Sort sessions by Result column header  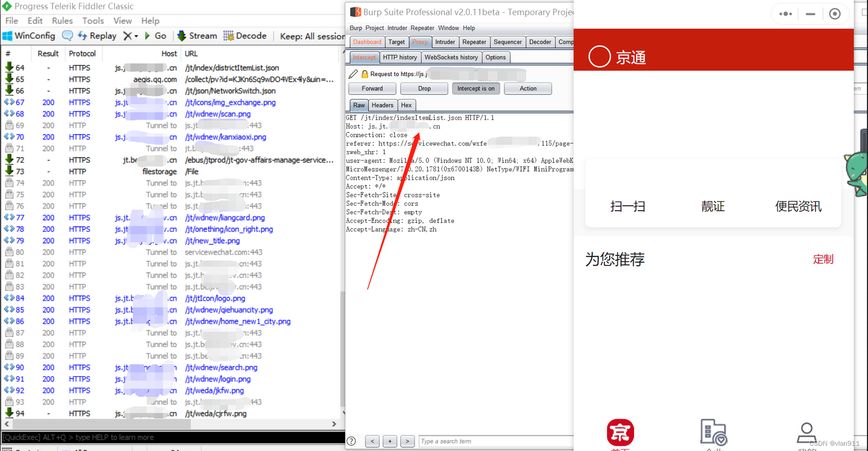48,54
